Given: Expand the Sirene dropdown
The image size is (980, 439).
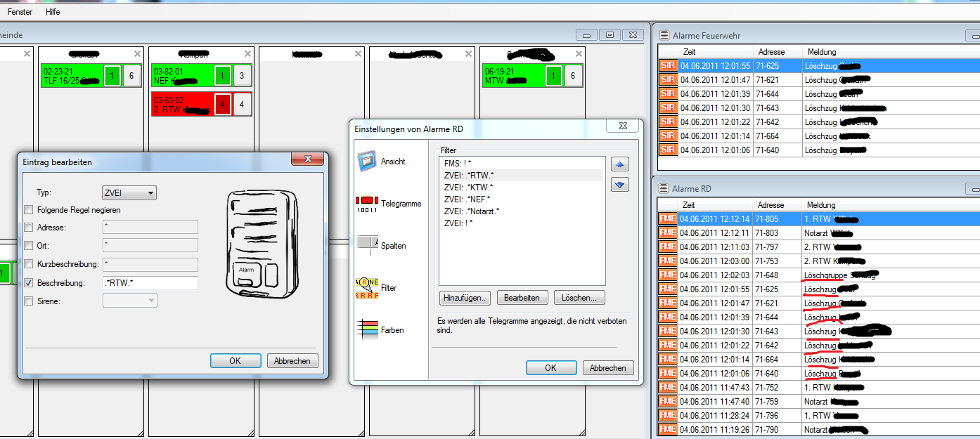Looking at the screenshot, I should click(130, 301).
